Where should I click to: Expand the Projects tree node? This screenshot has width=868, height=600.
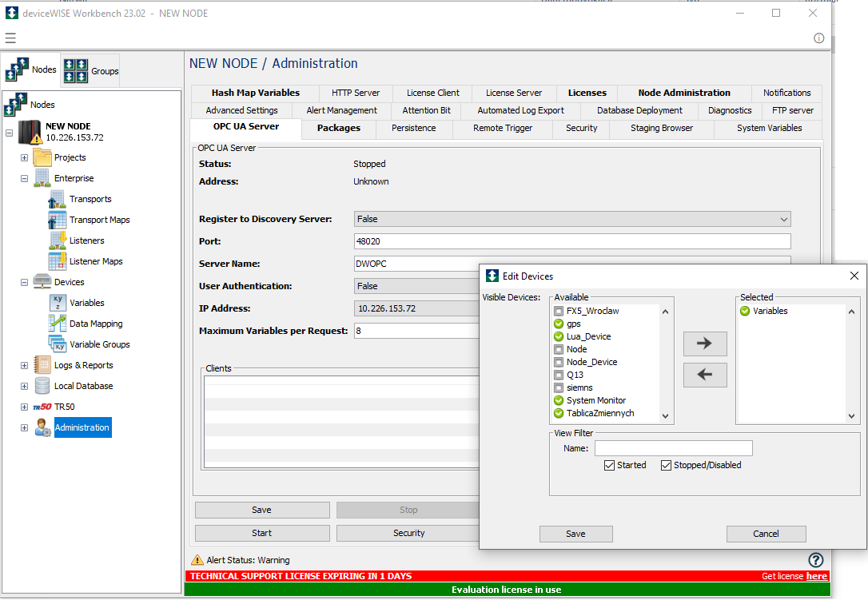coord(24,157)
